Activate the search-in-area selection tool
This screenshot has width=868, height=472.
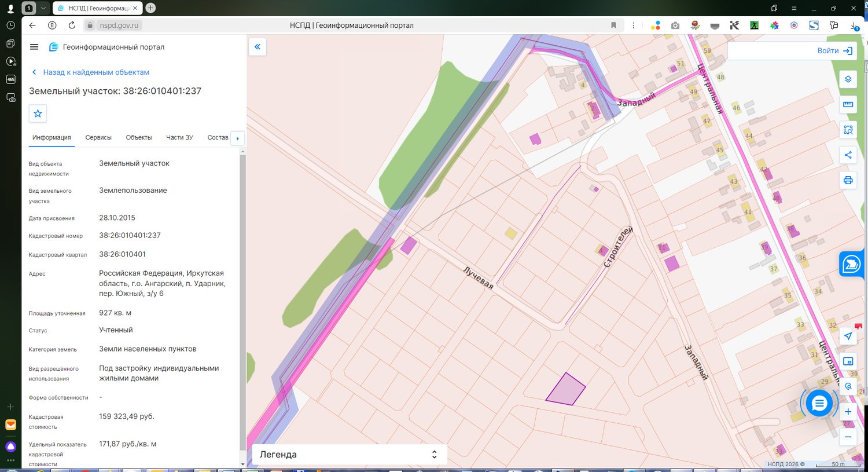848,130
